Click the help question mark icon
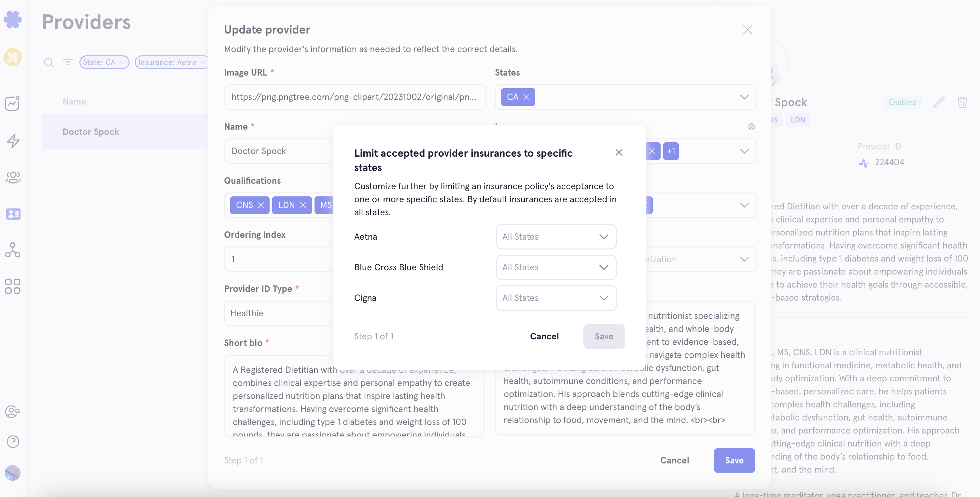The height and width of the screenshot is (497, 980). (x=13, y=441)
